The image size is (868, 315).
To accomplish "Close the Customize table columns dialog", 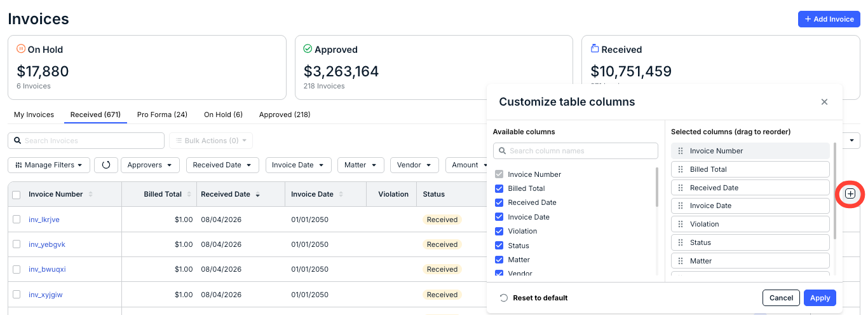I will click(x=824, y=102).
